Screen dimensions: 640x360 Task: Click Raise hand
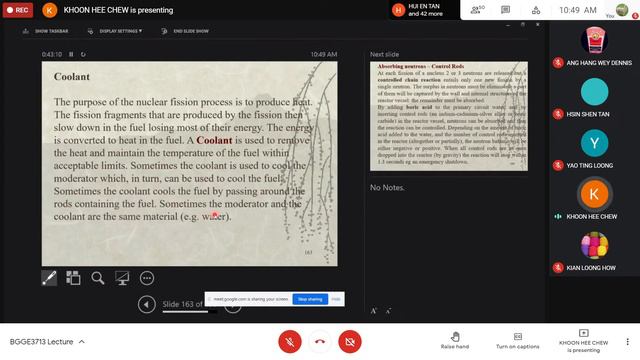point(455,341)
